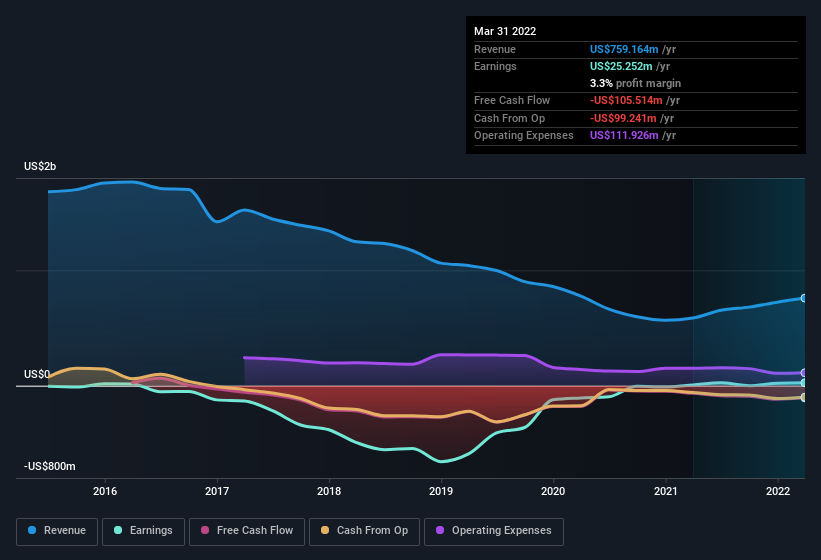Toggle Operating Expenses legend item
This screenshot has height=560, width=821.
pyautogui.click(x=494, y=531)
